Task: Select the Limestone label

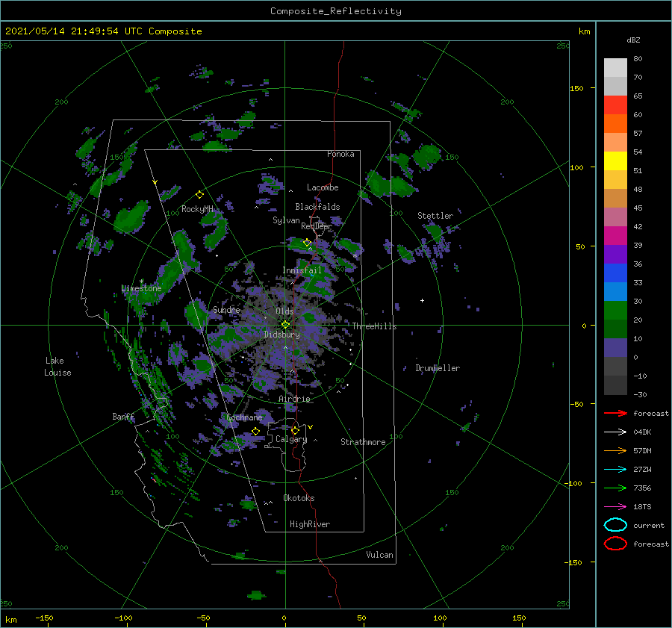Action: coord(141,288)
